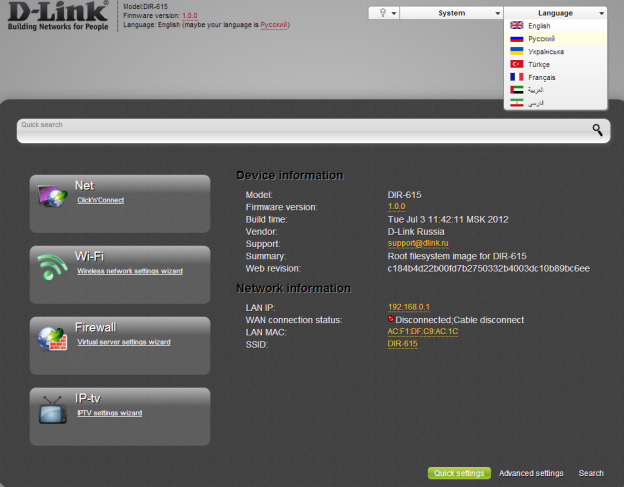This screenshot has height=487, width=624.
Task: Click the light bulb notifications icon
Action: coord(382,13)
